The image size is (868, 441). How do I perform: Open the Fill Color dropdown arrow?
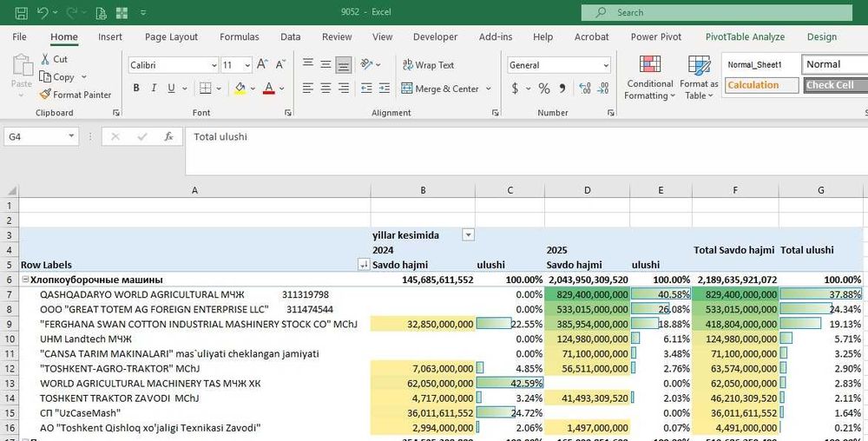tap(253, 89)
